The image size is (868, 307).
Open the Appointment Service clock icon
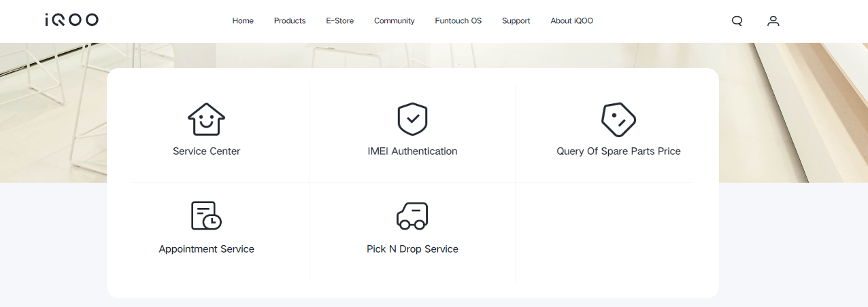coord(206,216)
